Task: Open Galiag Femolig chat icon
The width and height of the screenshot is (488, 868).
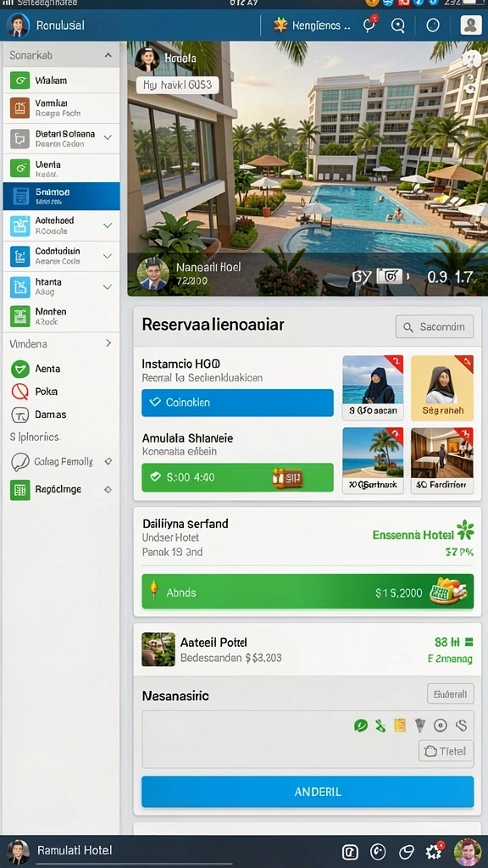Action: [x=20, y=462]
